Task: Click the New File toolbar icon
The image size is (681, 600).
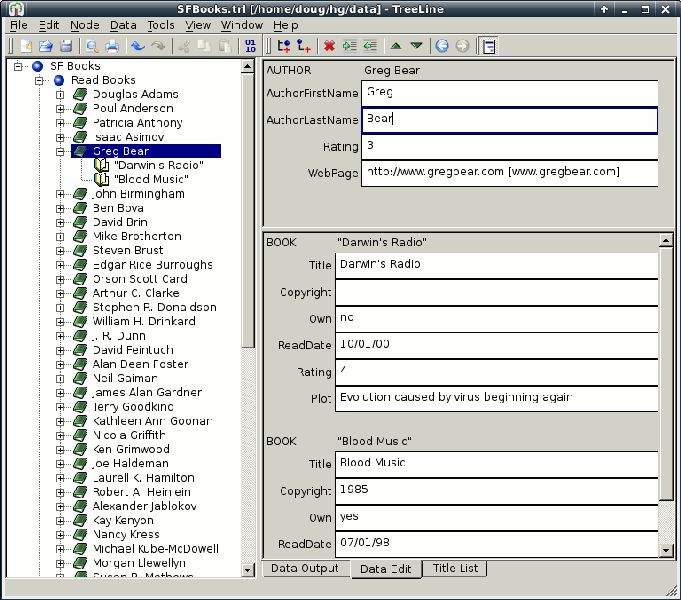Action: pos(26,46)
